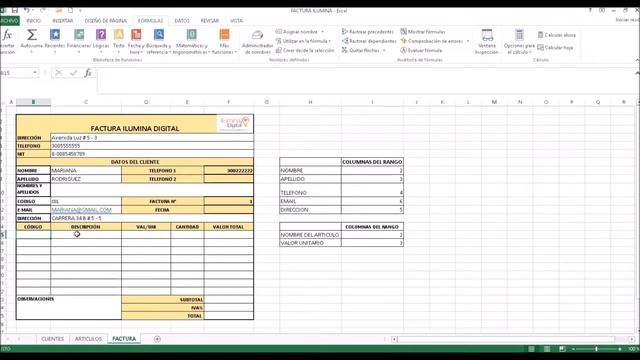Switch to Page Break Preview
The height and width of the screenshot is (360, 640).
click(x=562, y=349)
